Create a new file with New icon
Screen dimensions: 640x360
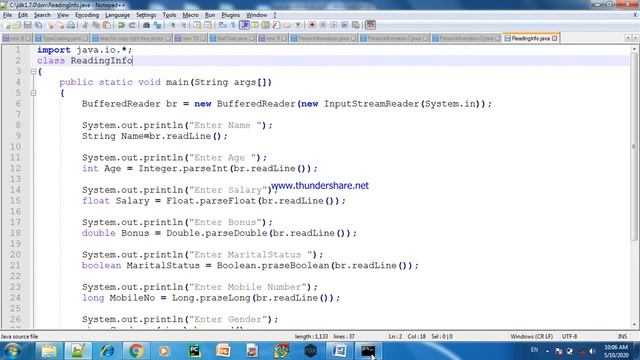click(7, 25)
